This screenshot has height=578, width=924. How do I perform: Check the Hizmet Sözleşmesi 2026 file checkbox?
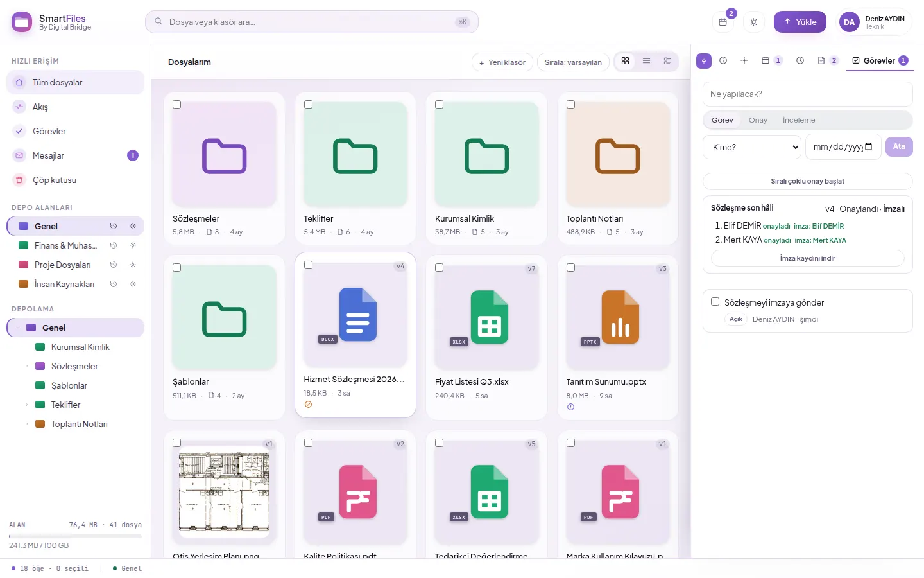[308, 265]
